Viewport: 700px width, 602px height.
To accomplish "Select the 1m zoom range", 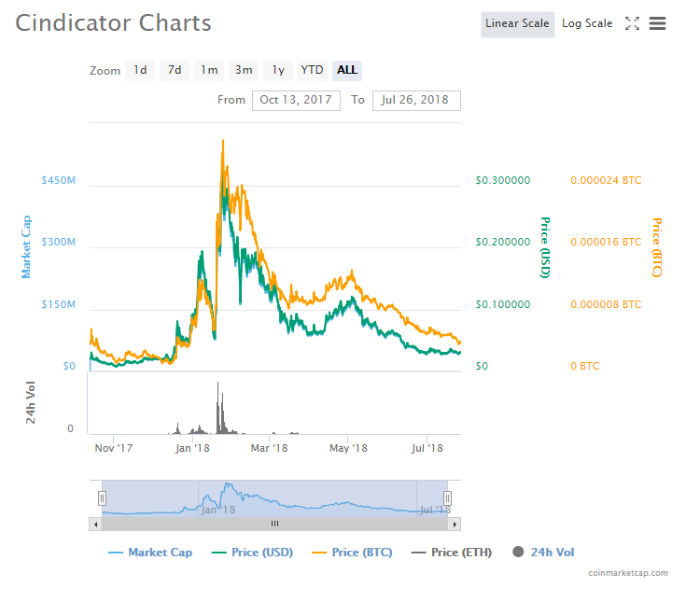I will pos(209,71).
